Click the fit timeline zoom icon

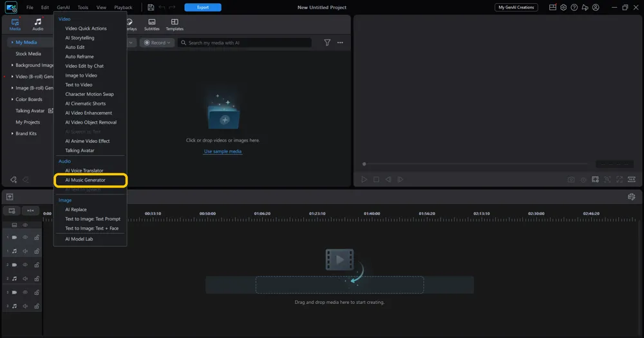pos(30,211)
